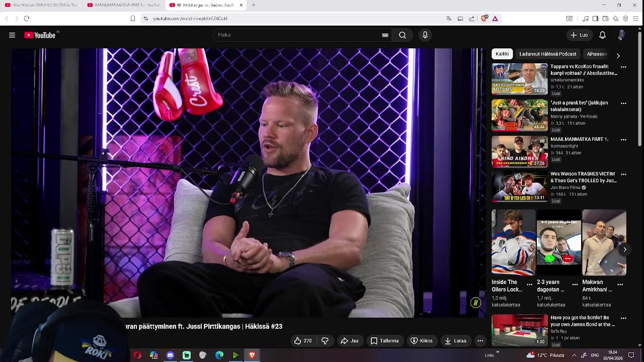Translate this page using translate icon
The width and height of the screenshot is (644, 362).
click(x=449, y=19)
